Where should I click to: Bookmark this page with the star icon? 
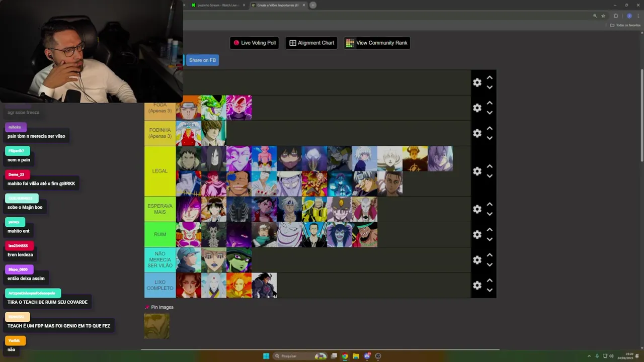coord(603,16)
